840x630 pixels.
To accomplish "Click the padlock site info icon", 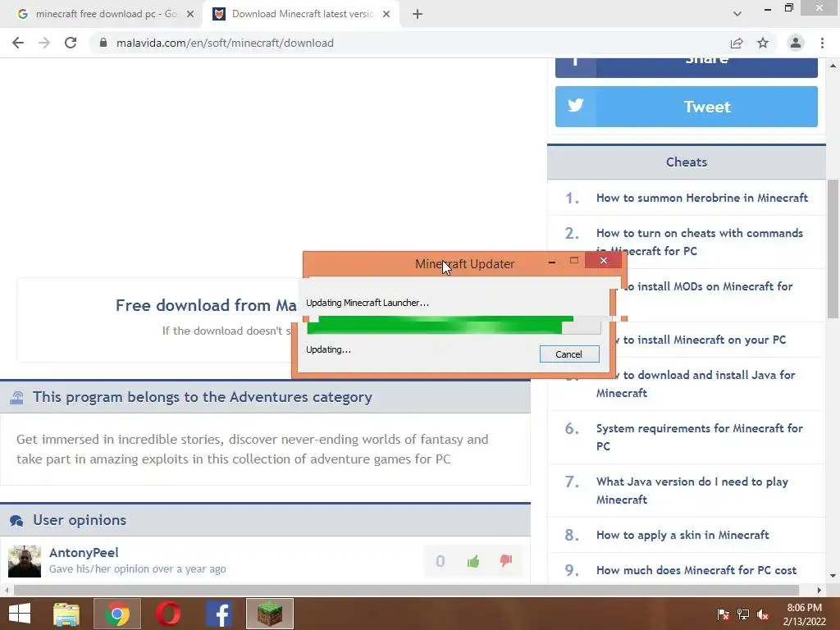I will pyautogui.click(x=103, y=43).
